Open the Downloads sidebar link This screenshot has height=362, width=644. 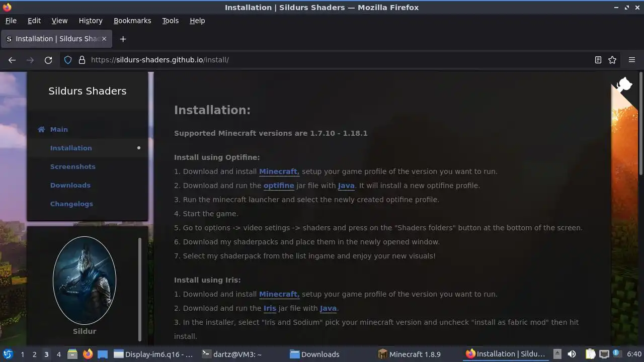coord(70,185)
